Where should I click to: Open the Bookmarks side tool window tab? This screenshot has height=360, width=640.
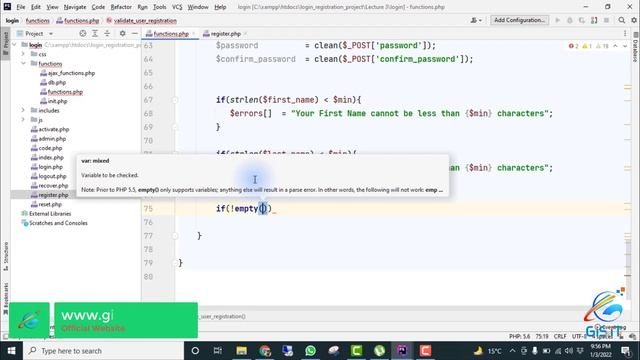5,299
